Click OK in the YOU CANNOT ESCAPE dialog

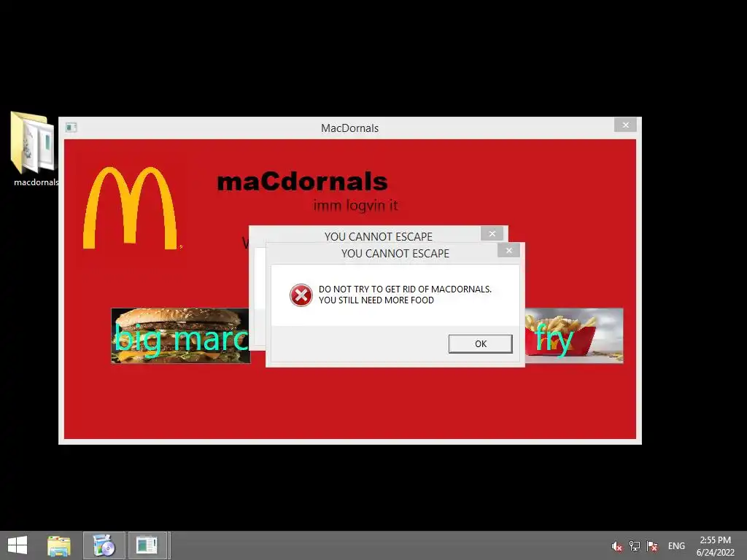(x=480, y=344)
